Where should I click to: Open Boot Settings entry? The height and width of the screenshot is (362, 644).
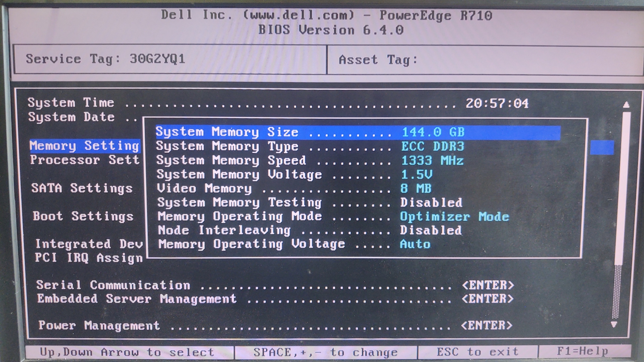pyautogui.click(x=83, y=216)
